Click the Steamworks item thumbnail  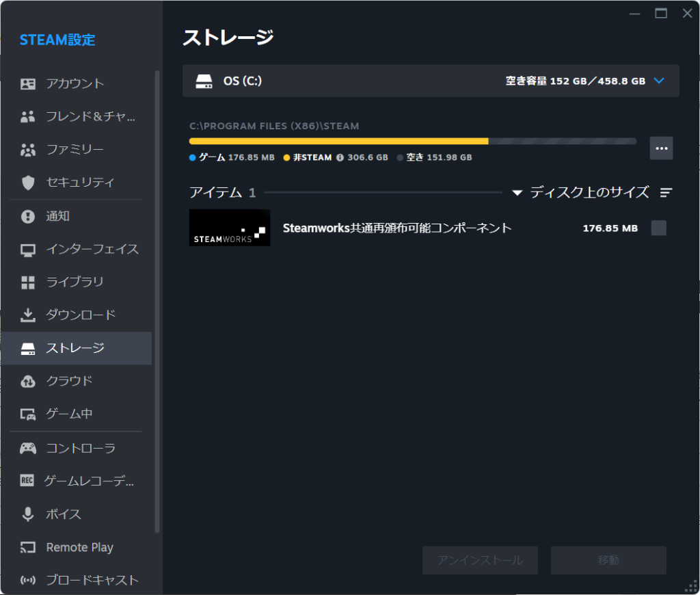click(x=230, y=228)
